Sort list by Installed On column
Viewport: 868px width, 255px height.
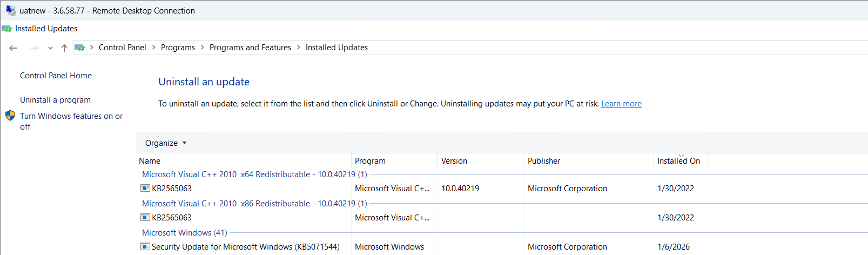[678, 161]
